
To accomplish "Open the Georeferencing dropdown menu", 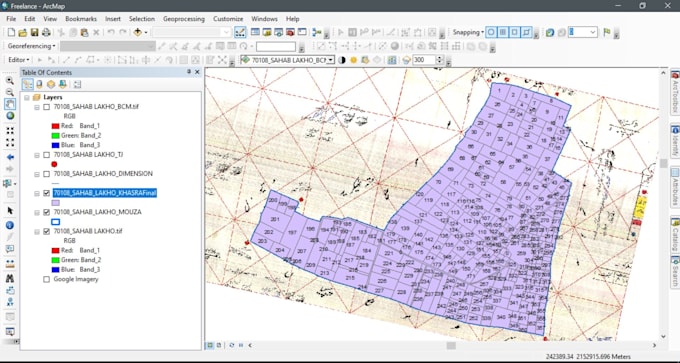I will point(32,46).
